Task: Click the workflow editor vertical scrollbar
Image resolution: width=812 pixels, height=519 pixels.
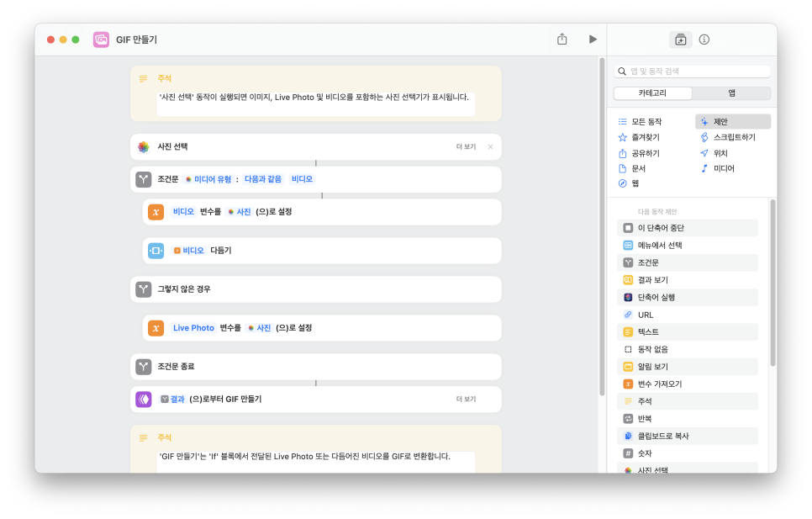Action: [x=602, y=227]
